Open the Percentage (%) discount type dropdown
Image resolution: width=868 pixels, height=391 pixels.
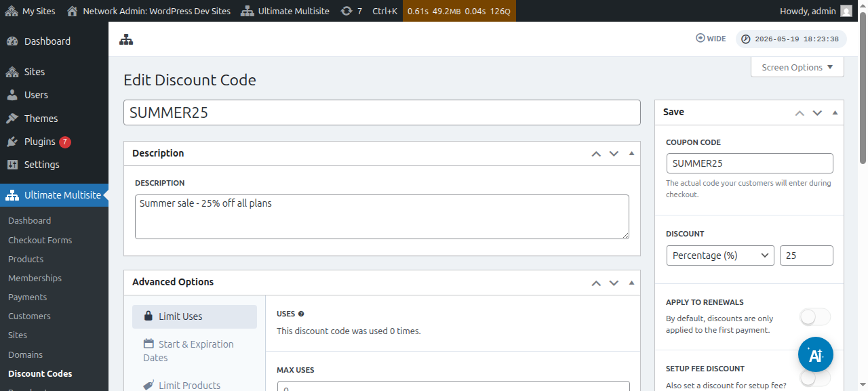pos(720,255)
